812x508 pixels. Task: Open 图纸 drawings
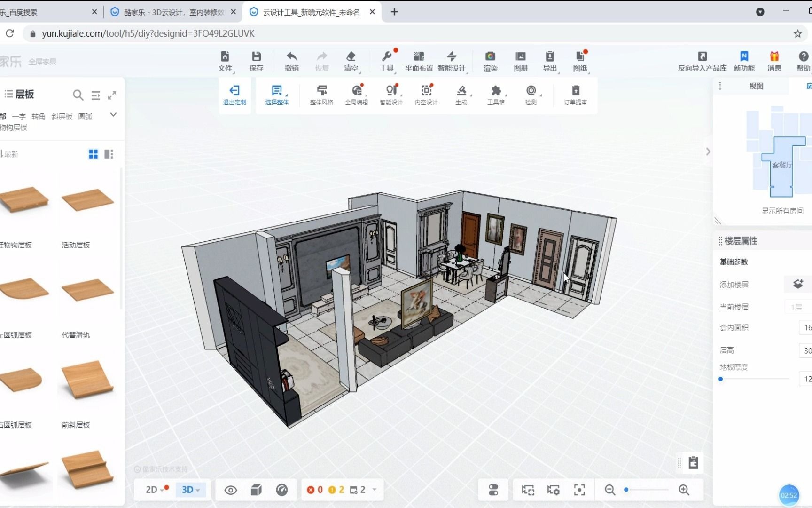click(x=580, y=62)
